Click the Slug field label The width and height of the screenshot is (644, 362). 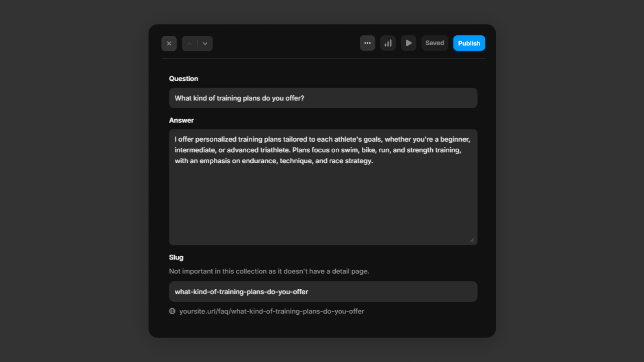pos(176,257)
